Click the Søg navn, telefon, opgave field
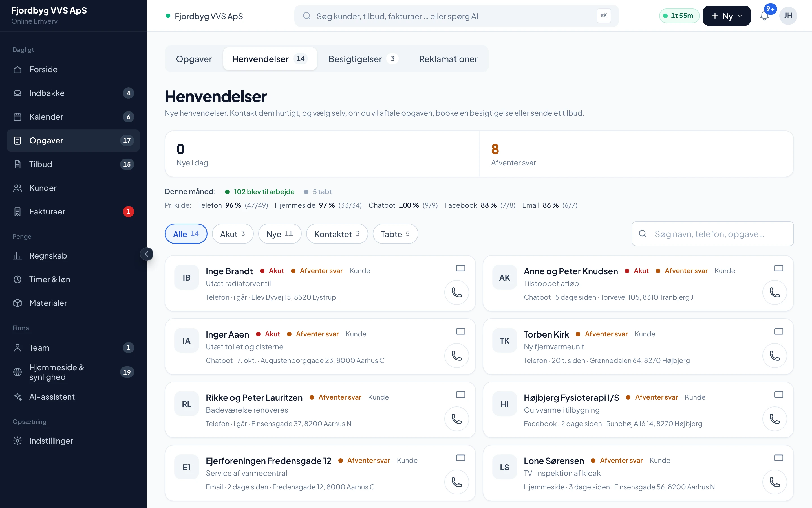Image resolution: width=812 pixels, height=508 pixels. tap(712, 234)
